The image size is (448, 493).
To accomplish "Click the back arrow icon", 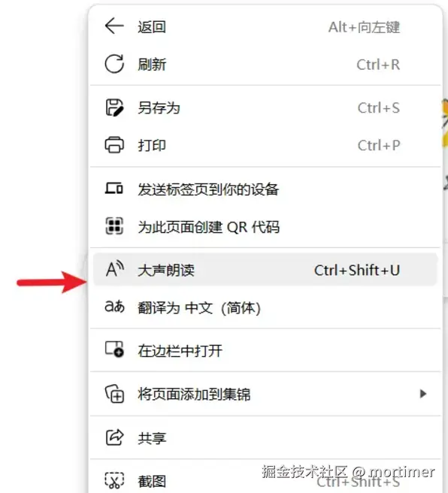I will 114,26.
